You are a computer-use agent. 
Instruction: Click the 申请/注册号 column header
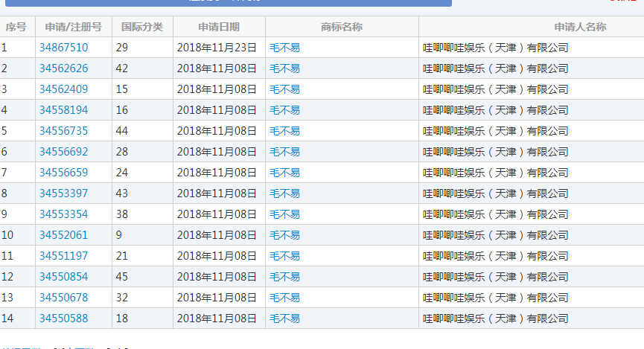click(x=74, y=27)
